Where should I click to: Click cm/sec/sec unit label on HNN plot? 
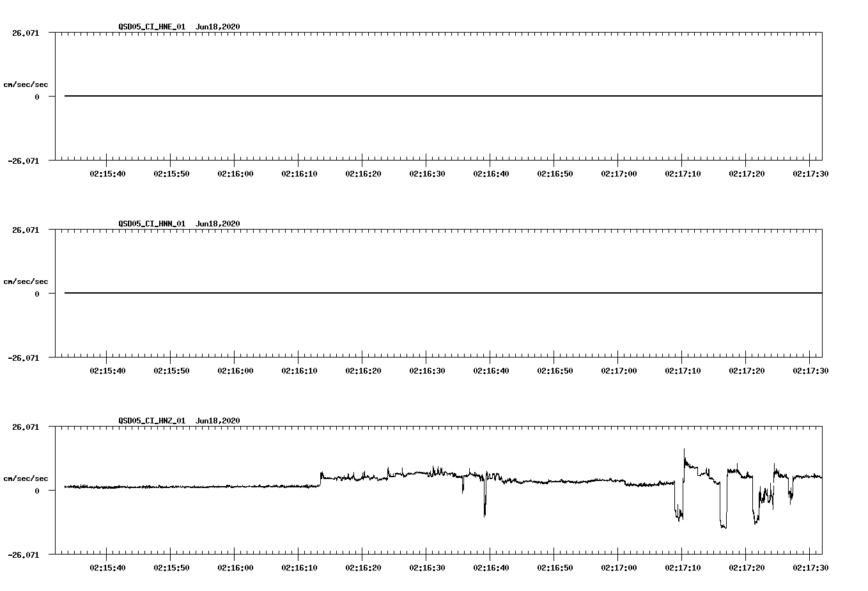click(26, 281)
